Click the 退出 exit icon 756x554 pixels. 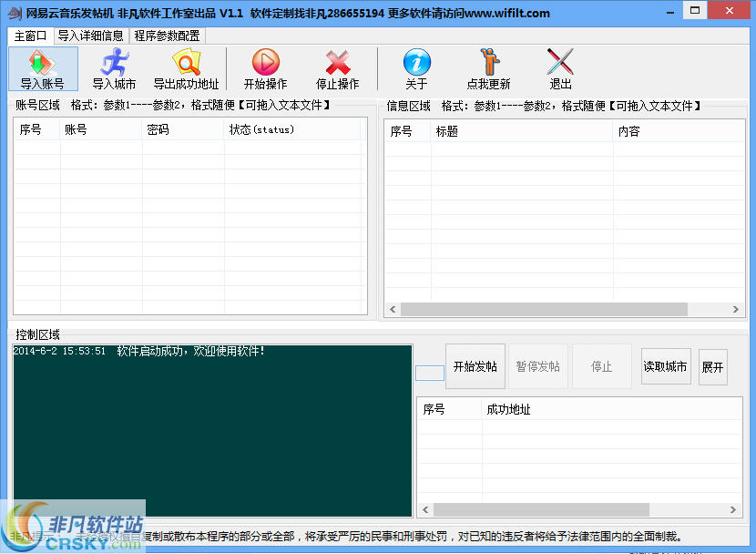click(x=560, y=69)
